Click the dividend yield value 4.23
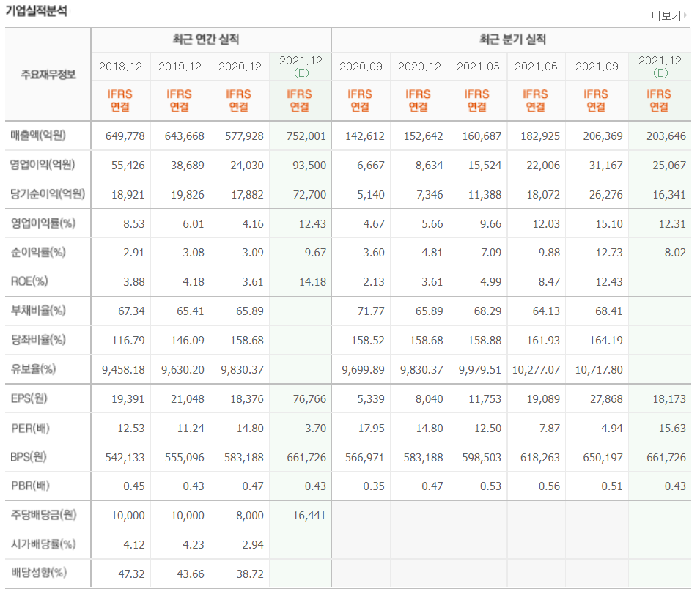The width and height of the screenshot is (700, 597). [194, 545]
